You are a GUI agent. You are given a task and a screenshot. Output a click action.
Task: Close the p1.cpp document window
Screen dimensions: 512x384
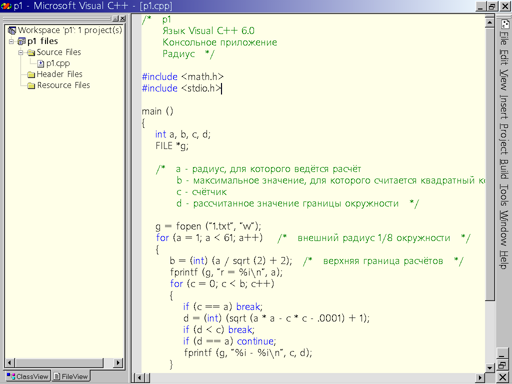tap(502, 377)
